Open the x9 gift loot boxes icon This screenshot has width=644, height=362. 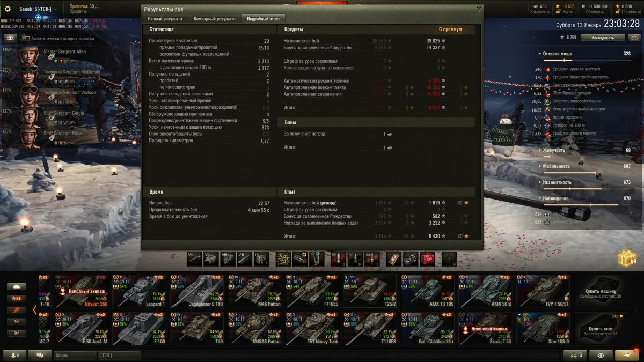coord(627,258)
